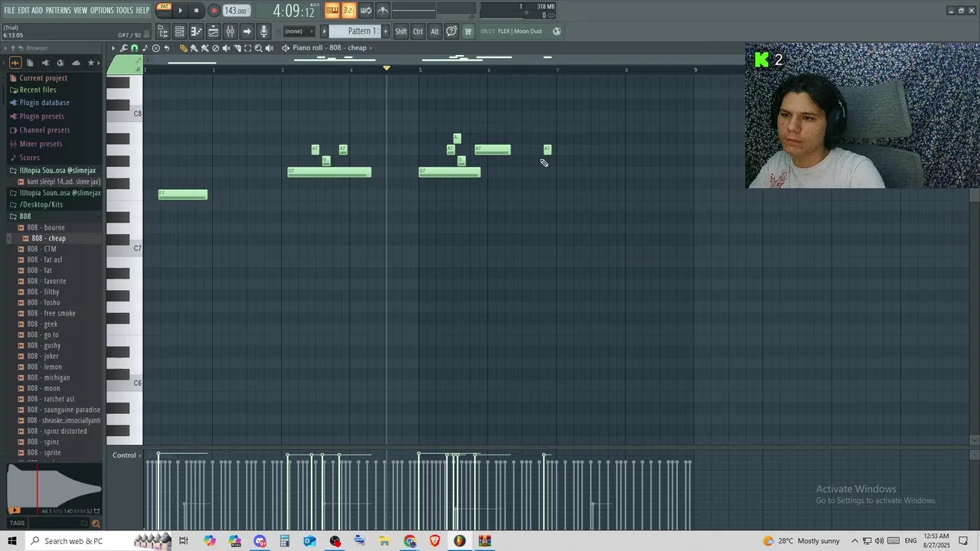The width and height of the screenshot is (980, 551).
Task: Click the browser search magnifier icon
Action: pyautogui.click(x=96, y=523)
